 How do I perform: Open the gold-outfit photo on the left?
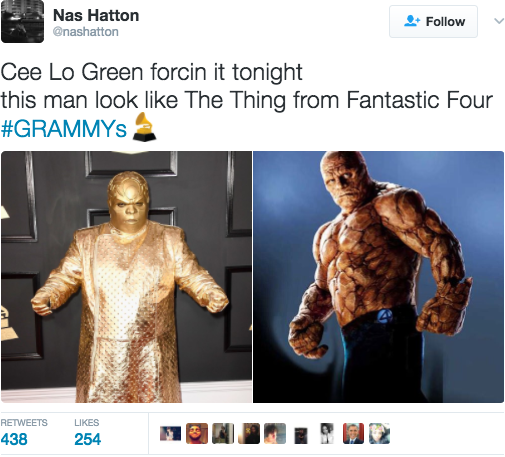coord(126,277)
